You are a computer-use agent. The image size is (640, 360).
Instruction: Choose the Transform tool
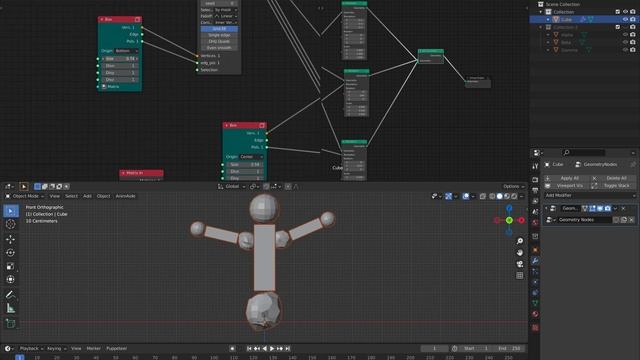(x=11, y=280)
